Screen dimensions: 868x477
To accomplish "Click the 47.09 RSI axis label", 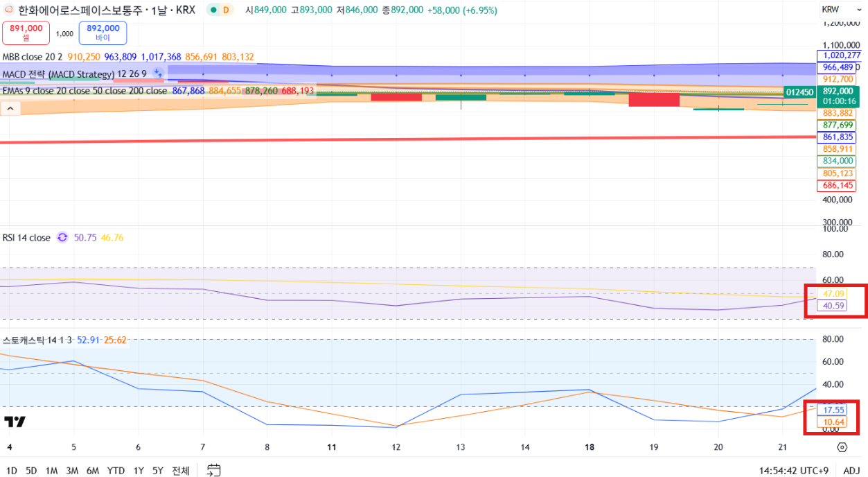I will point(833,294).
